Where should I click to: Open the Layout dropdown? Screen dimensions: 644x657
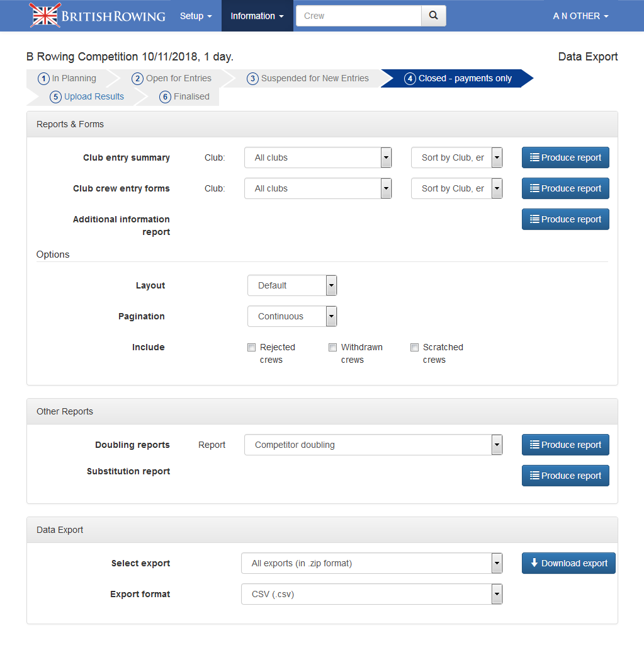click(x=292, y=285)
